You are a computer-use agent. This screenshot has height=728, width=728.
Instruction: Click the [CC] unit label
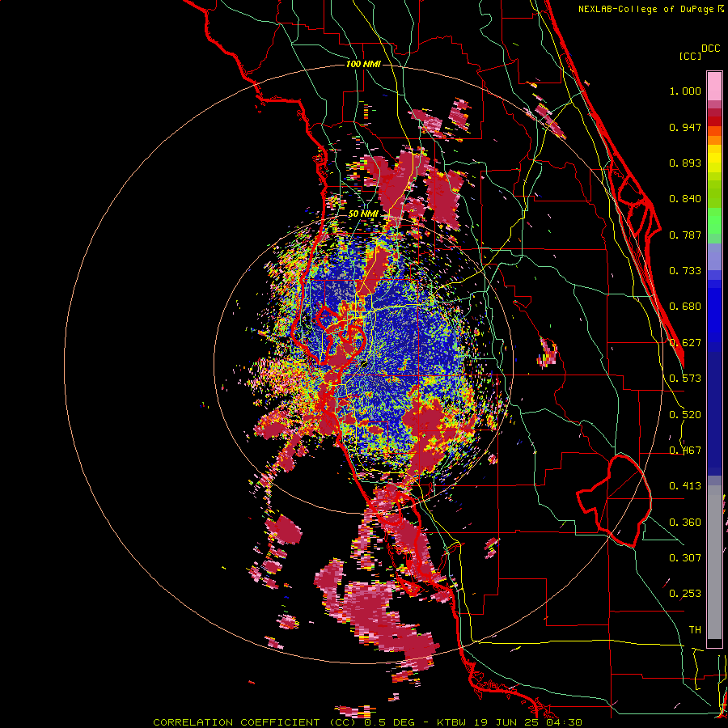pyautogui.click(x=690, y=56)
